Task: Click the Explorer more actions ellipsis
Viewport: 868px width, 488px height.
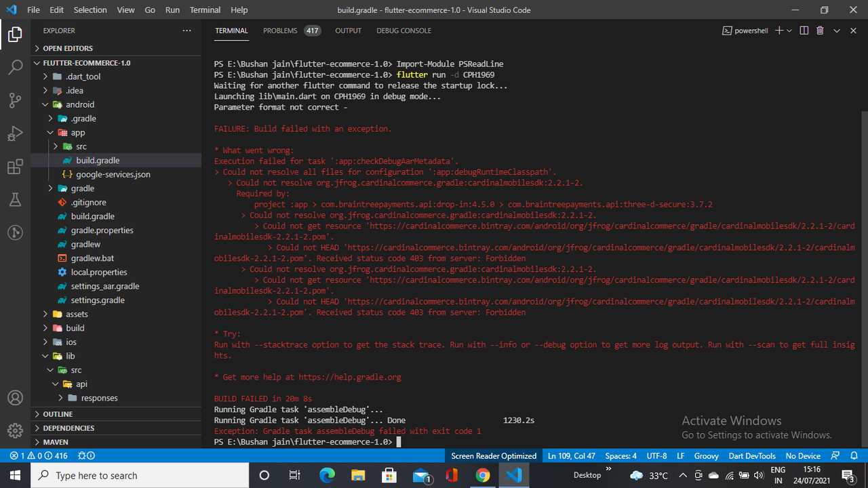Action: pos(186,30)
